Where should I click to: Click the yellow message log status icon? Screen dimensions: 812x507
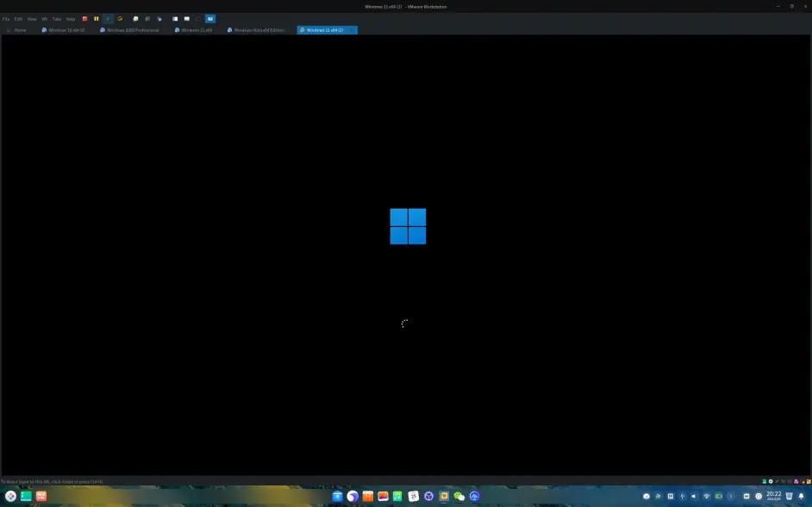coord(809,482)
